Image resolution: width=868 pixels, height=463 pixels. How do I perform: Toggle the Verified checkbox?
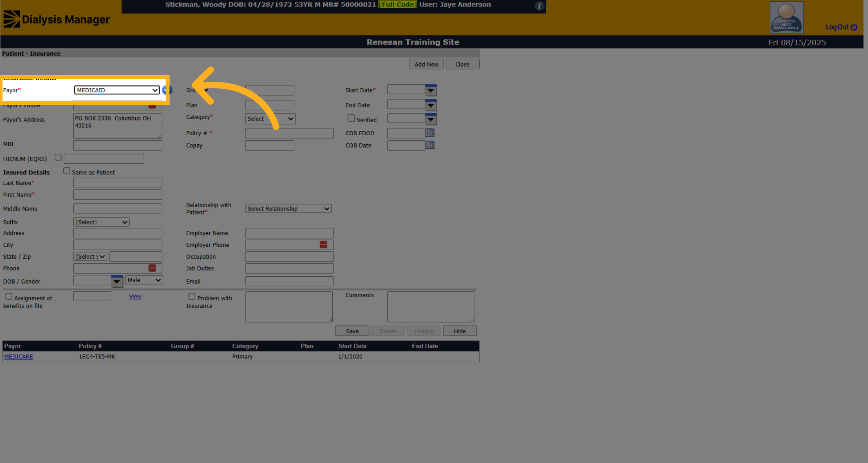click(351, 118)
